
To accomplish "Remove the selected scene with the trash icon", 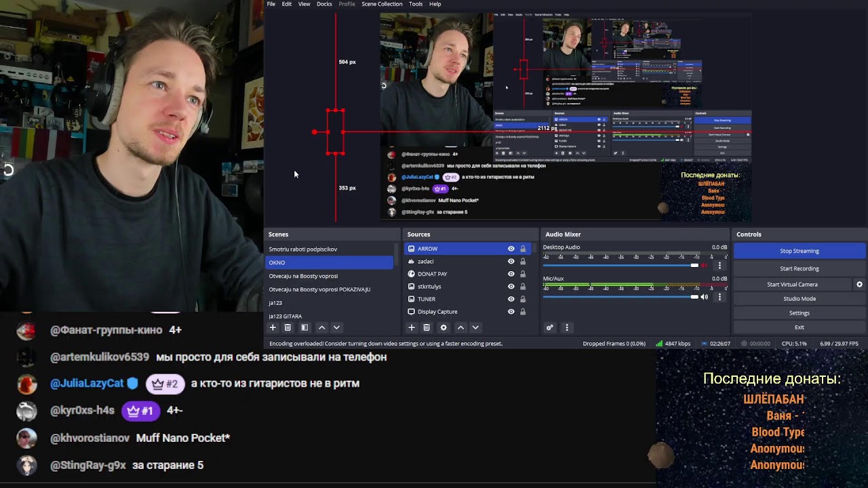I will (288, 327).
